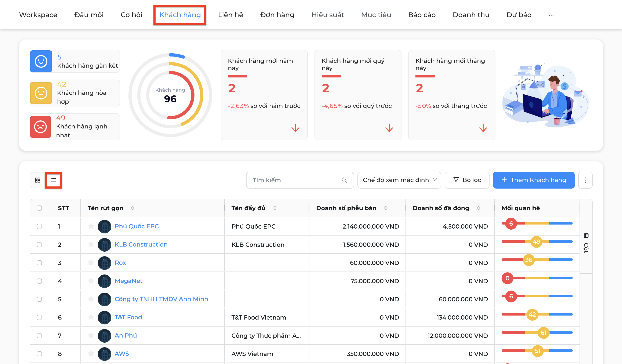
Task: Click down arrow in new customers this year card
Action: click(x=295, y=128)
